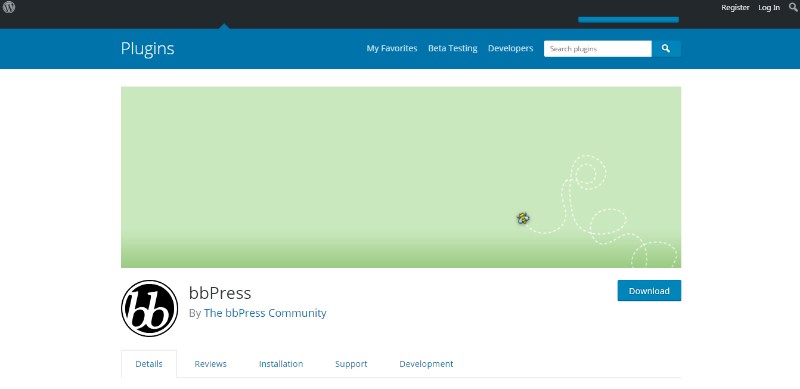
Task: Go to Plugins heading link
Action: [x=147, y=48]
